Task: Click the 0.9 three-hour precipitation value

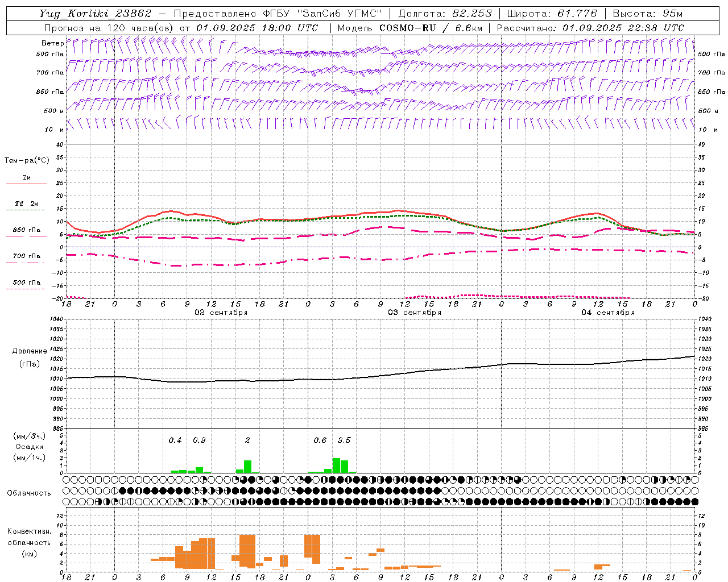Action: point(199,440)
